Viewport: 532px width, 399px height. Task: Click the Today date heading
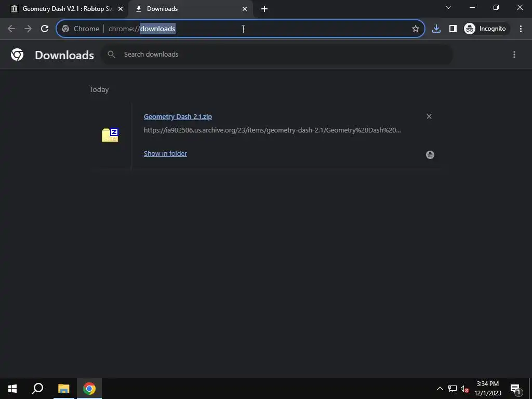pos(99,89)
